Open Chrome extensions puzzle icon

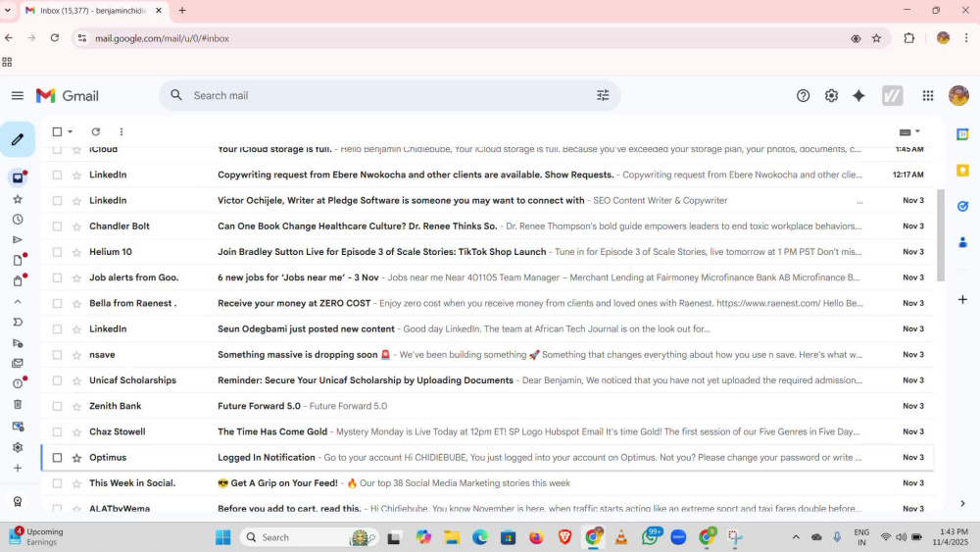click(x=908, y=38)
